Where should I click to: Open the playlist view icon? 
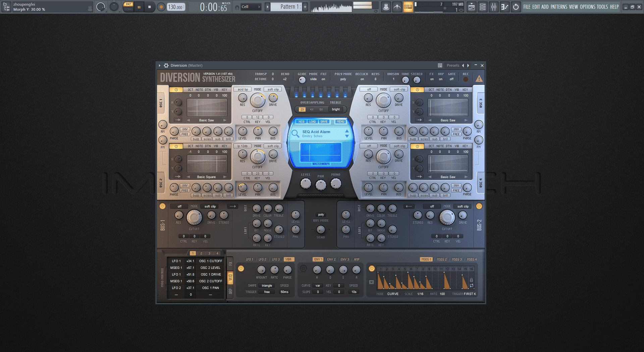pyautogui.click(x=471, y=7)
